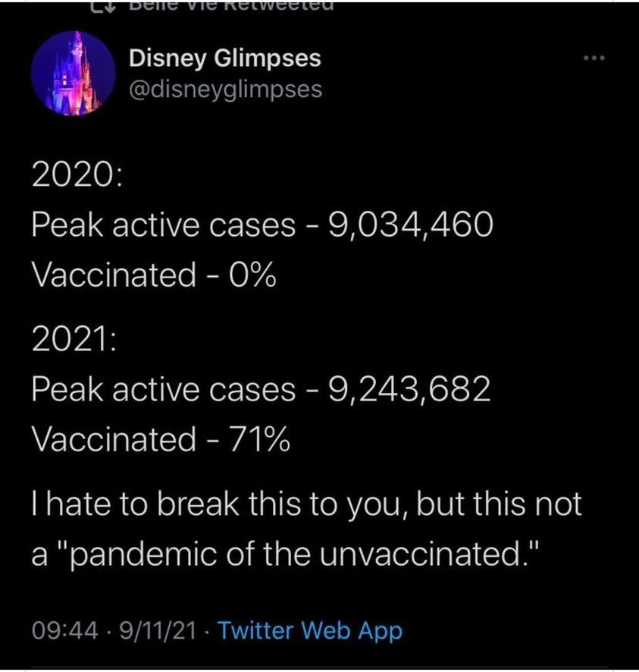
Task: Click the second "Peak active cases" text
Action: [162, 389]
